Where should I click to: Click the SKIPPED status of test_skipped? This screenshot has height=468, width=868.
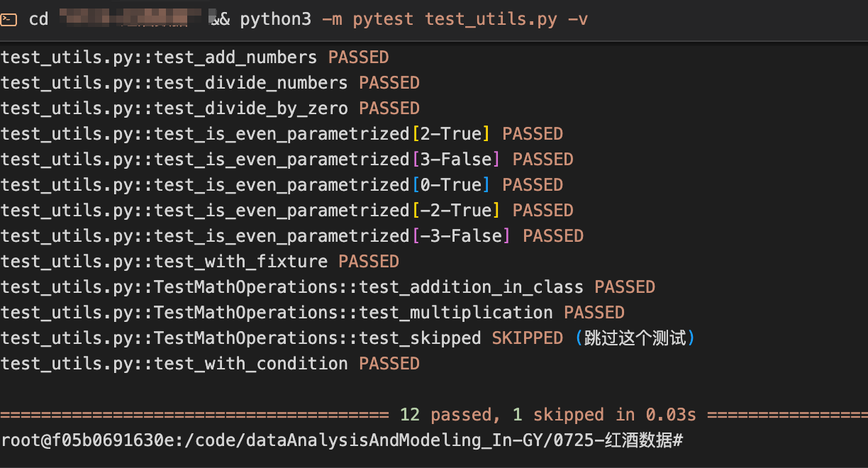click(528, 338)
